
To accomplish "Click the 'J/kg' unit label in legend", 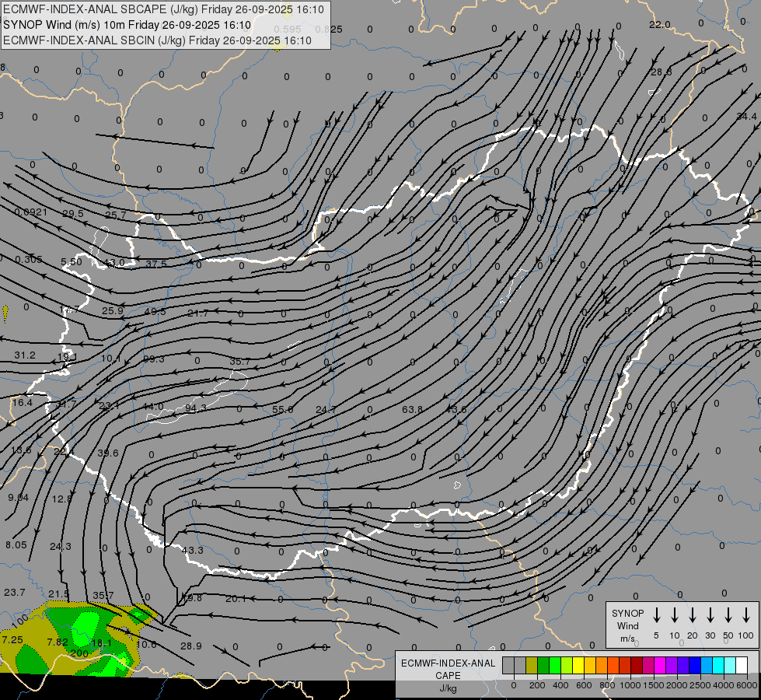I will click(448, 688).
